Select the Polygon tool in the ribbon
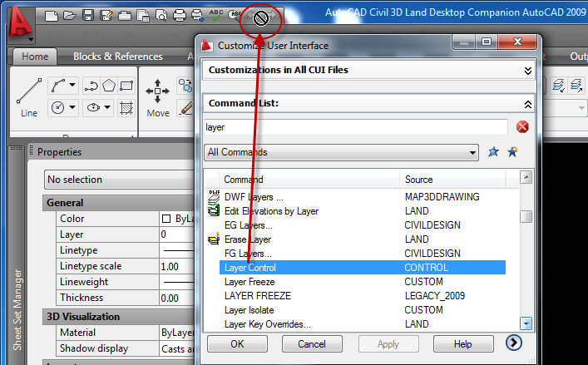This screenshot has height=365, width=588. pos(109,86)
